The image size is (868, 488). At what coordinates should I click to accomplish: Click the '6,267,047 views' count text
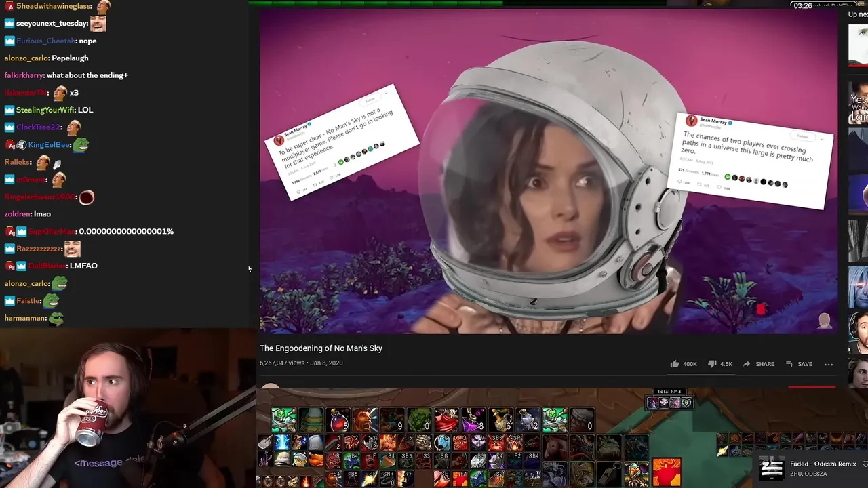pos(282,363)
